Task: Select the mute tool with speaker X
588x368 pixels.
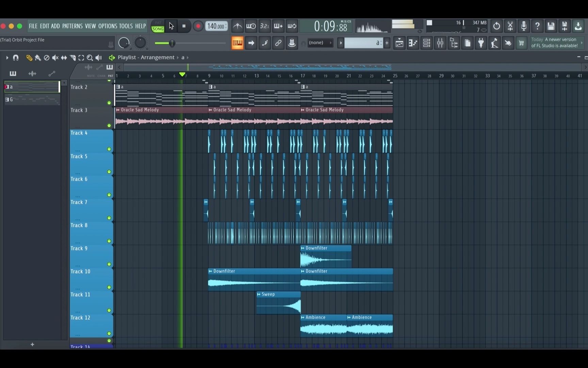Action: tap(55, 58)
